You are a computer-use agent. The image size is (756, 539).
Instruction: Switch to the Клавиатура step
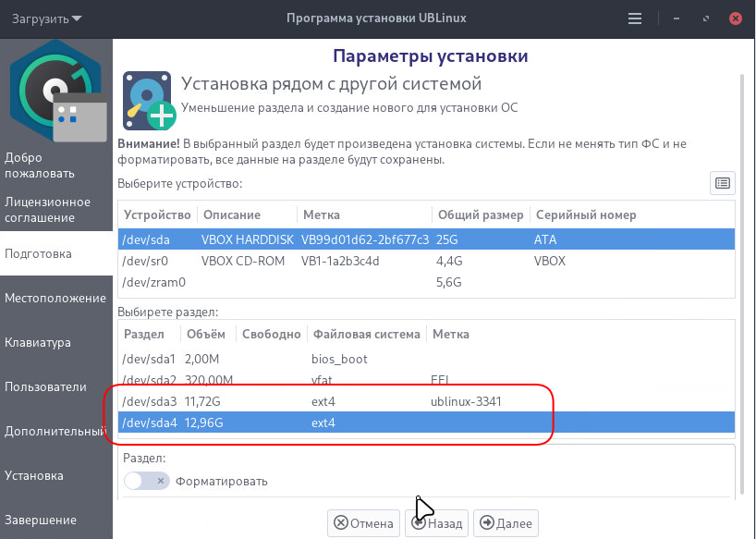55,342
